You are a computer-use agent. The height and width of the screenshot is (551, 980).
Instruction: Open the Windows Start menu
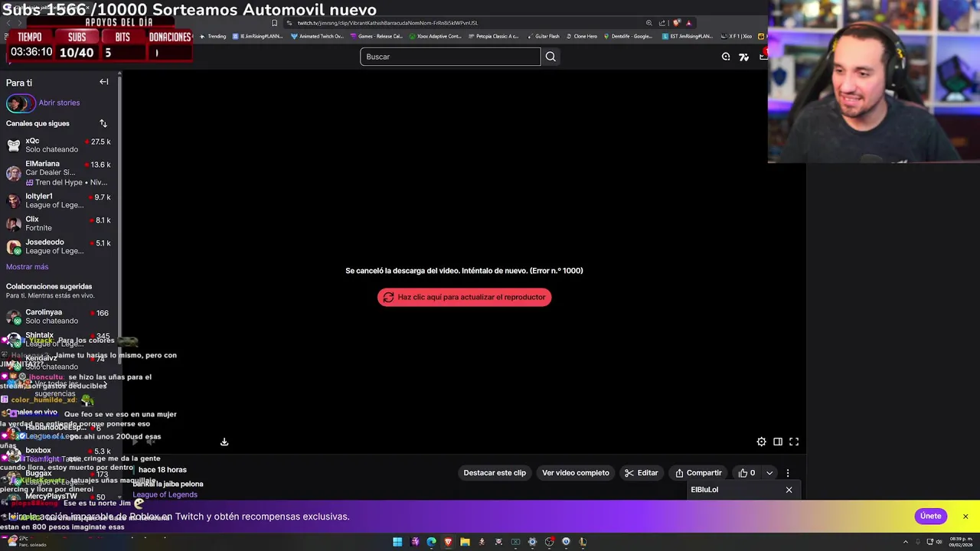click(397, 542)
